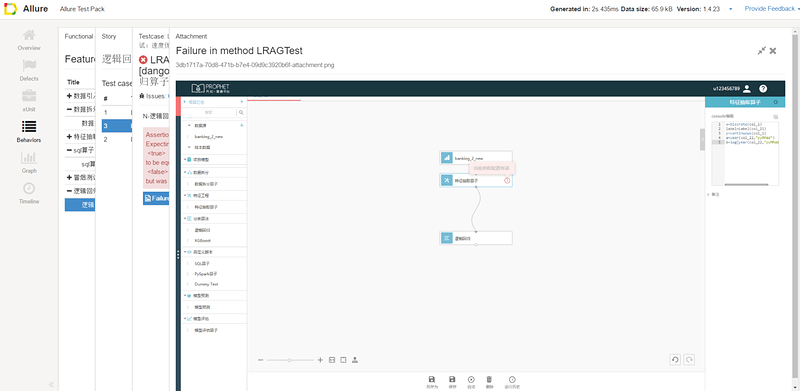This screenshot has height=391, width=800.
Task: Open the xUnit briefcase icon
Action: 29,96
